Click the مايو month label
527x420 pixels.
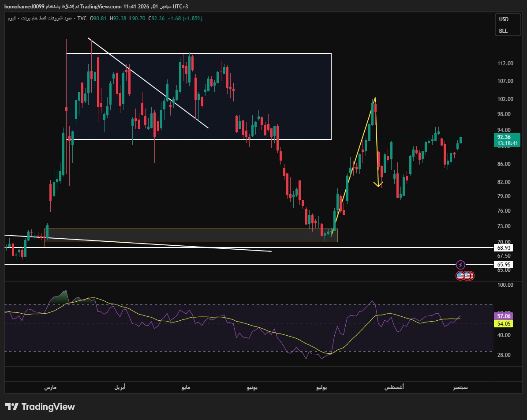tap(186, 387)
